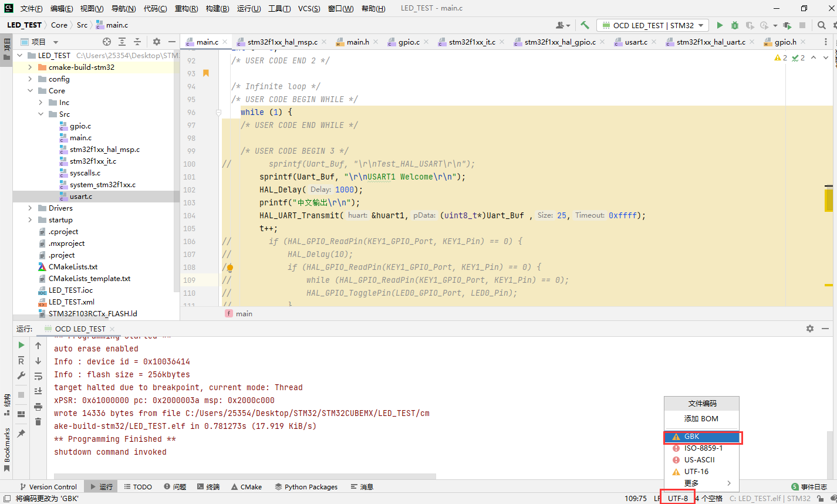Collapse the Src folder node
The height and width of the screenshot is (504, 837).
pos(41,114)
